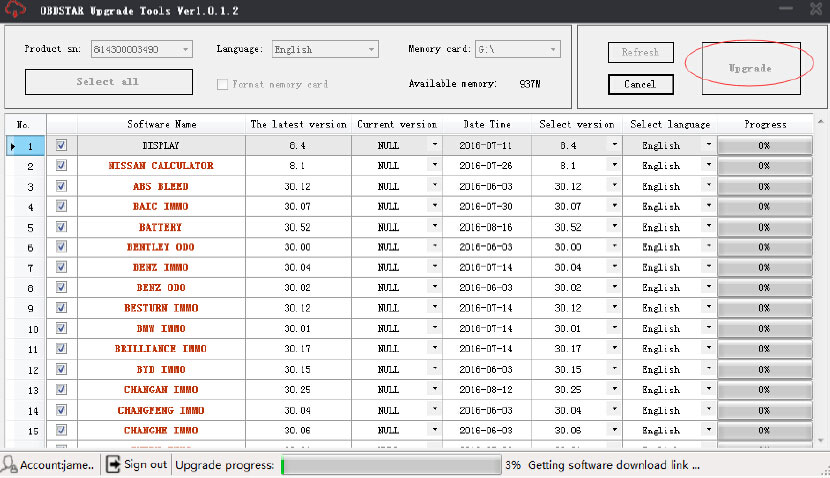830x478 pixels.
Task: Click the Date Time column header
Action: (x=487, y=124)
